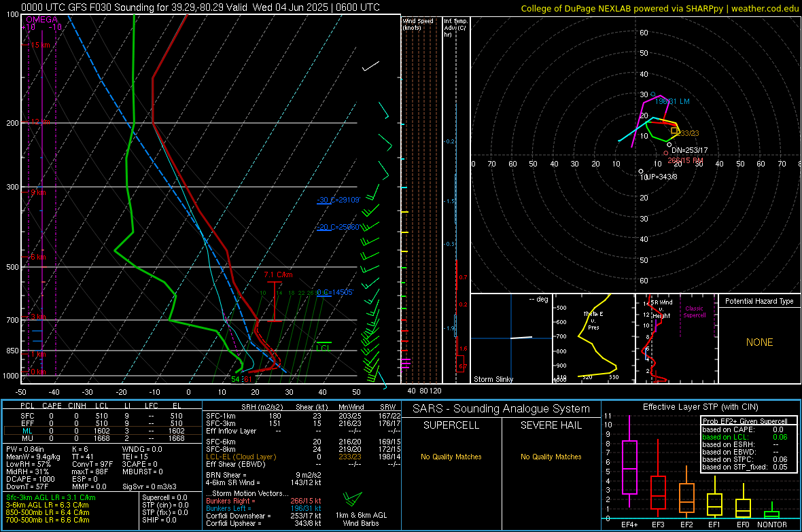The image size is (802, 532).
Task: Click the TEI = 15 value
Action: tap(135, 457)
